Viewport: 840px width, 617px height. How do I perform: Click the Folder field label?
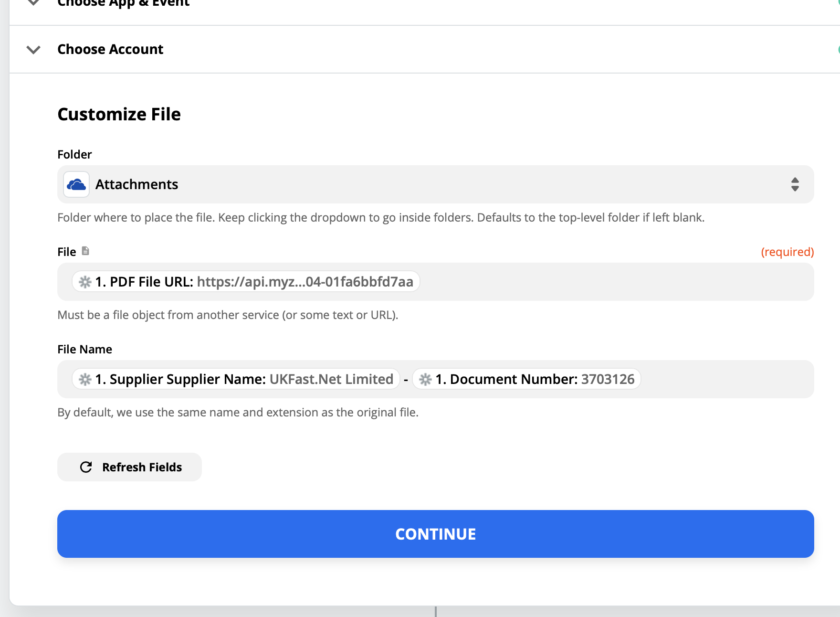point(74,154)
